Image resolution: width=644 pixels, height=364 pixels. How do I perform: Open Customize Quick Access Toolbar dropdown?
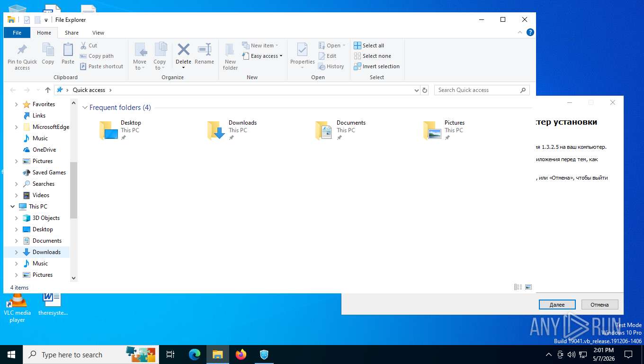click(46, 20)
